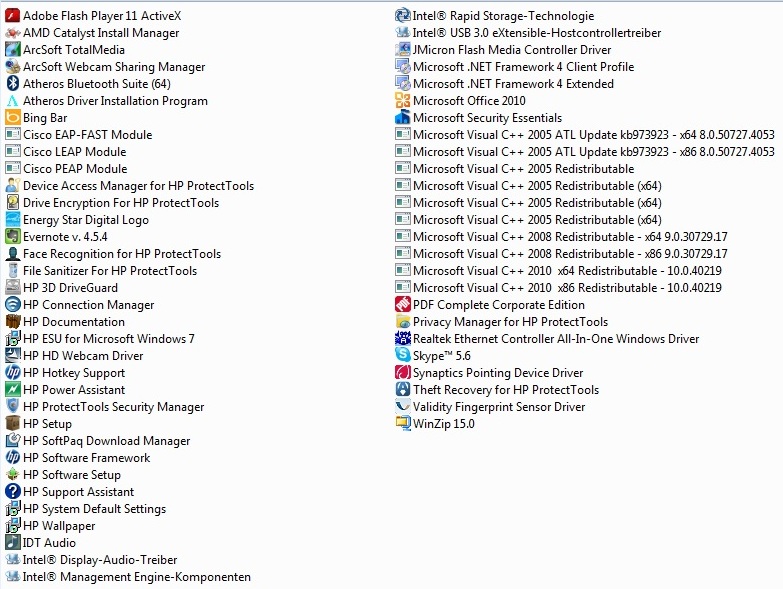Click the Skype 5.6 icon
The width and height of the screenshot is (783, 589).
(402, 355)
